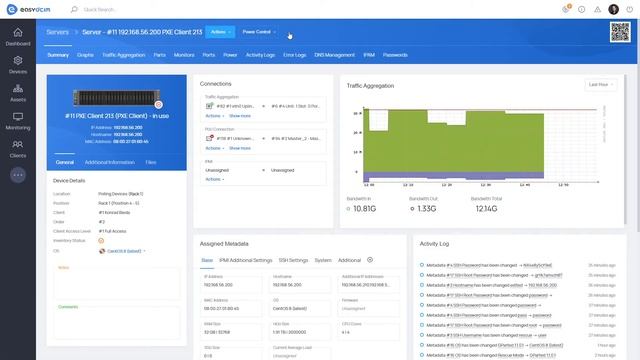640x360 pixels.
Task: Click the CentOS OS icon in Device Details
Action: click(x=102, y=251)
